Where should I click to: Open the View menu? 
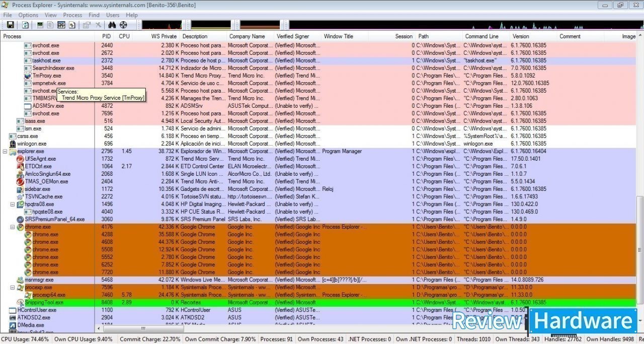51,15
